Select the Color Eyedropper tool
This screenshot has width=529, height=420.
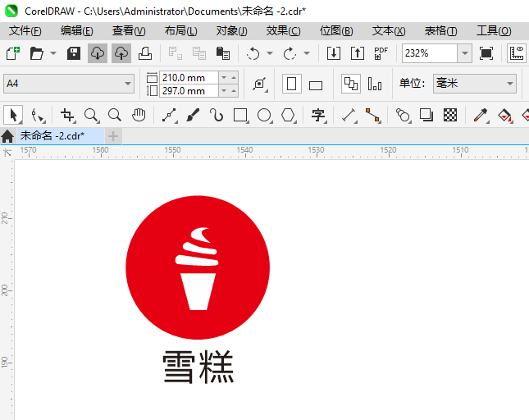[x=481, y=115]
